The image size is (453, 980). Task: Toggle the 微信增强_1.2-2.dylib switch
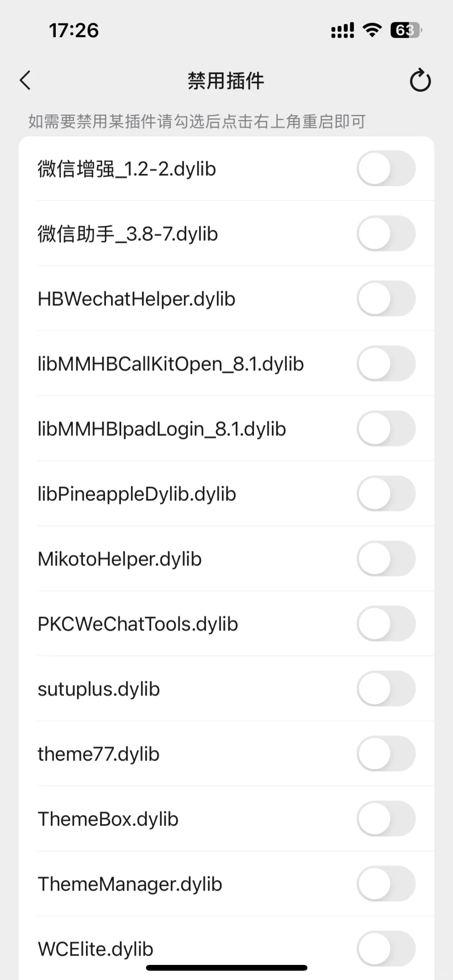386,169
